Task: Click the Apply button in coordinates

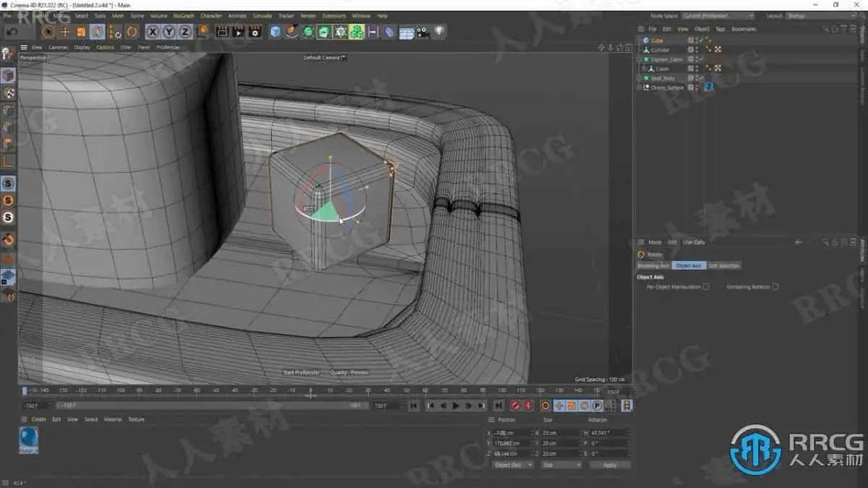Action: click(x=609, y=465)
